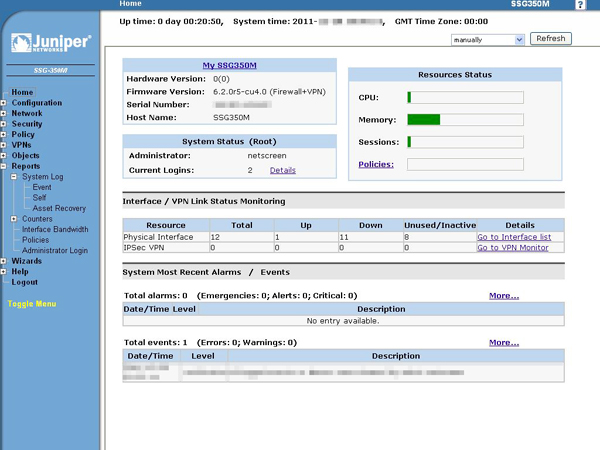Open the Current Logins Details link

point(283,170)
